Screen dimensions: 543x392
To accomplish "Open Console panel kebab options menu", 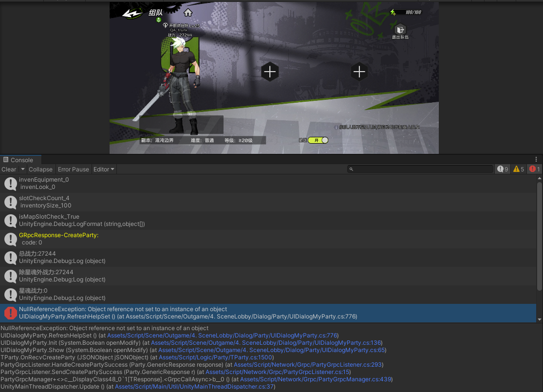I will click(536, 160).
